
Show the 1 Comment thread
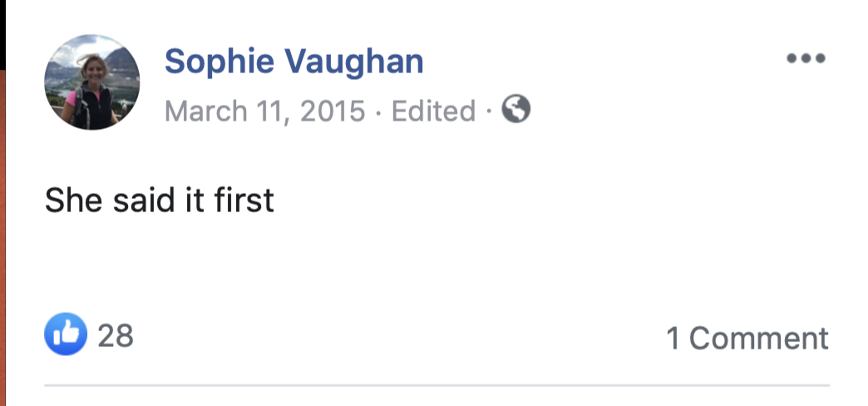coord(747,338)
